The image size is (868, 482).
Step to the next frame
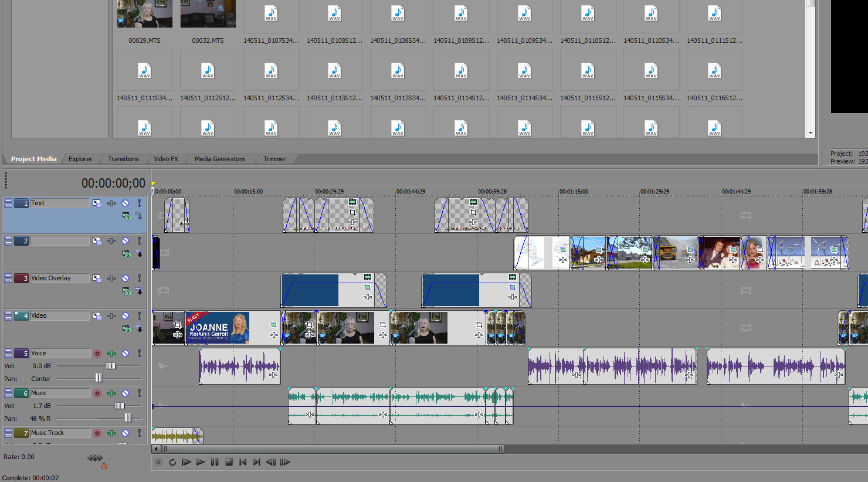(x=285, y=462)
